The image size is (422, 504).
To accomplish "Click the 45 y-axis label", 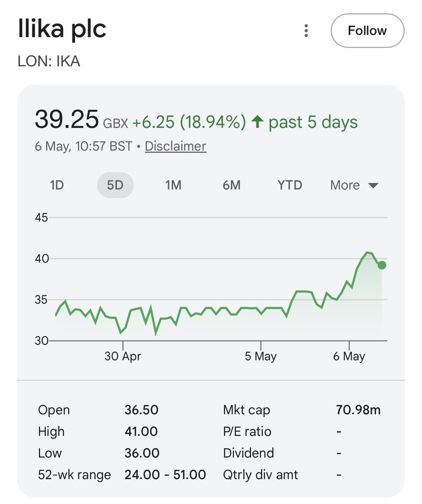I will pyautogui.click(x=41, y=218).
